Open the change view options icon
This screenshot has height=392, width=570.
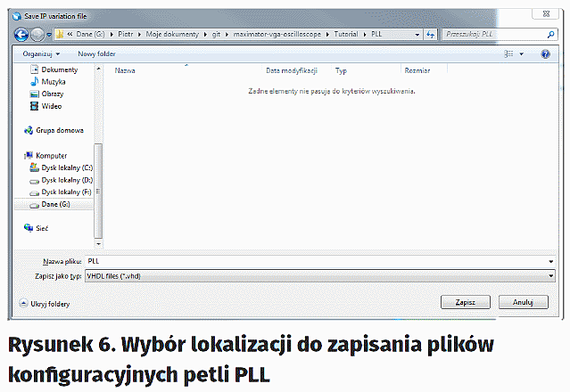(509, 54)
